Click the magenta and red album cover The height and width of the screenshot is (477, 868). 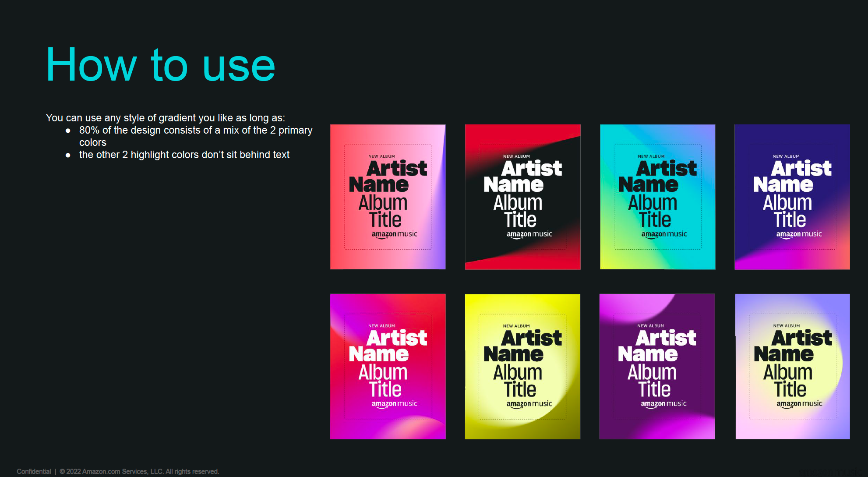[388, 366]
